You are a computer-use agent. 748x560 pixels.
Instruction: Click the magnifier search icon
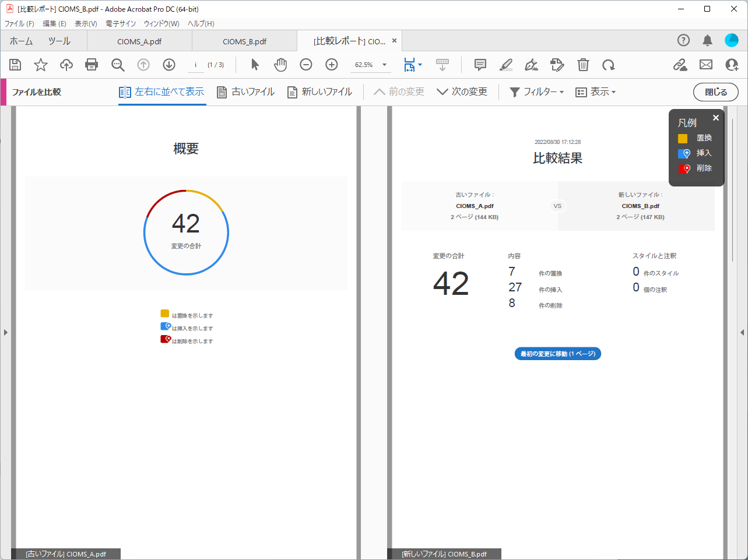coord(118,65)
